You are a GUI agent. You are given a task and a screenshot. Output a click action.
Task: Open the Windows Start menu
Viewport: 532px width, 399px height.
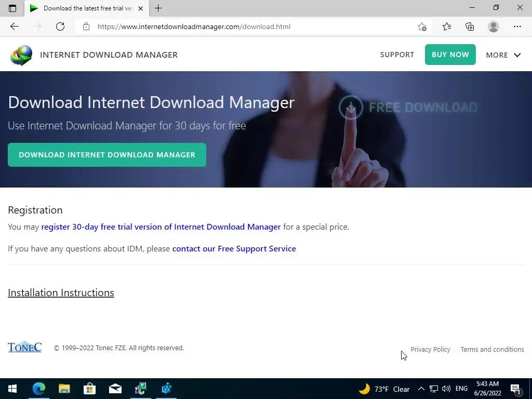[x=12, y=389]
